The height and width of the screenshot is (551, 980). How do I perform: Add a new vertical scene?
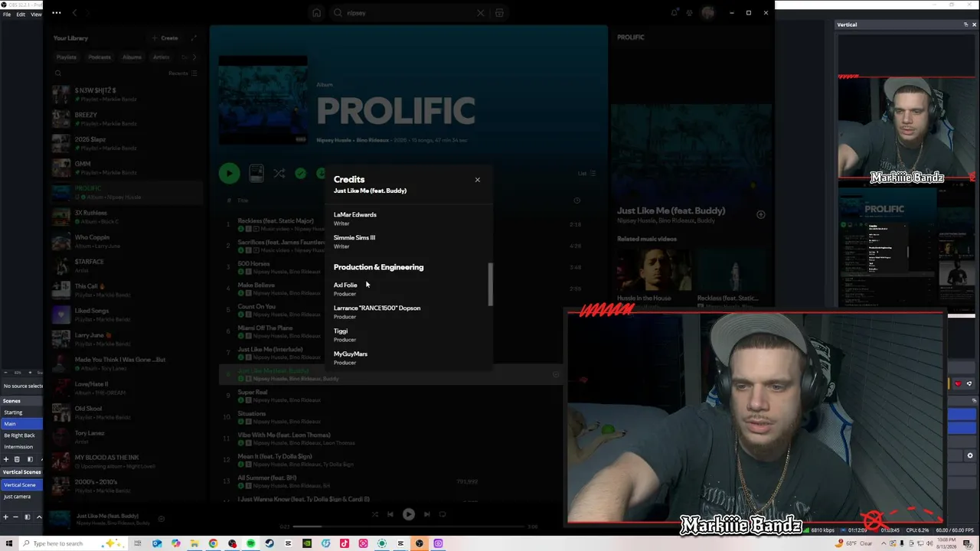(5, 517)
